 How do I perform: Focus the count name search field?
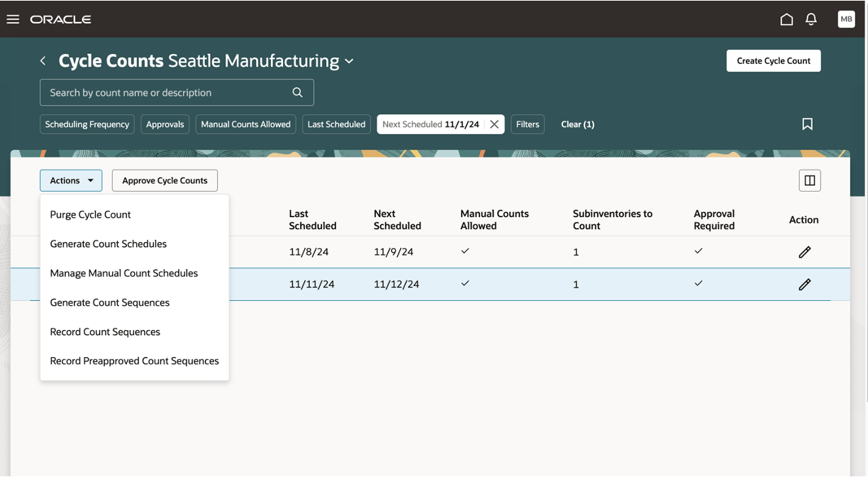[x=167, y=92]
